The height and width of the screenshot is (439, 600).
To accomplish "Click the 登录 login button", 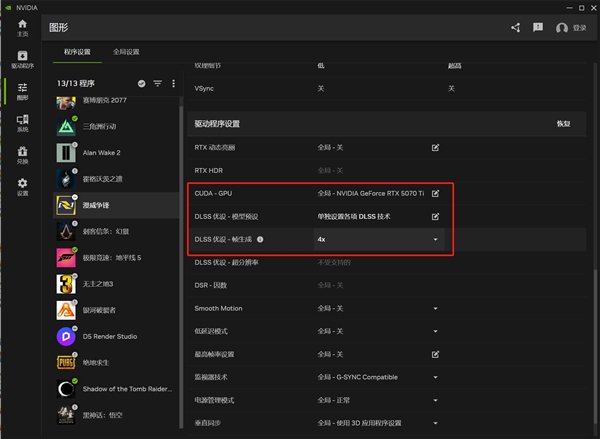I will (572, 28).
